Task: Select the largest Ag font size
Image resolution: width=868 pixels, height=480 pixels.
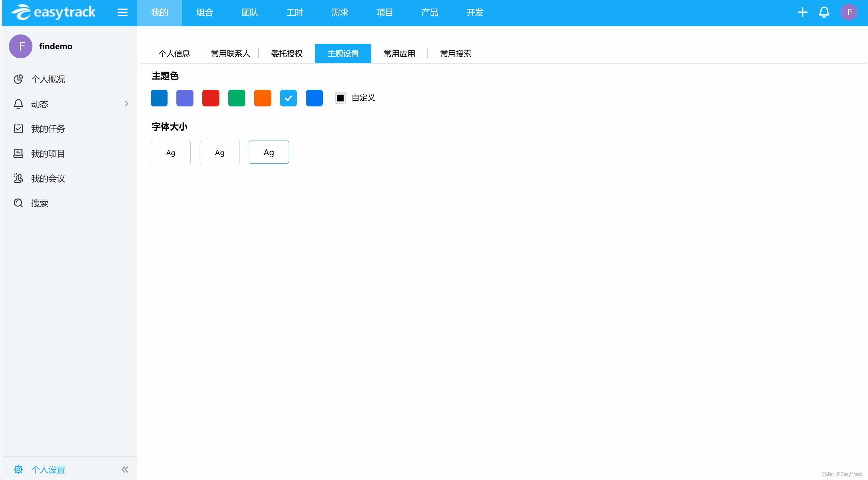Action: [269, 152]
